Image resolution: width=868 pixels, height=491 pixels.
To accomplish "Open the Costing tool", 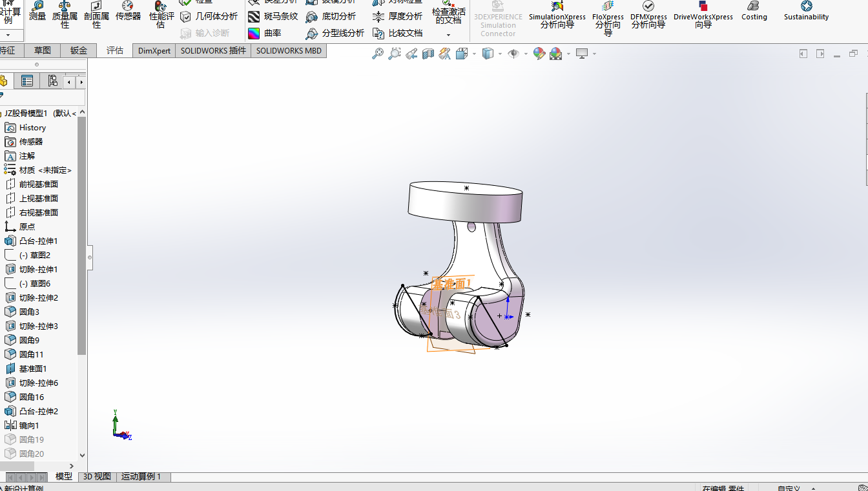I will point(754,12).
